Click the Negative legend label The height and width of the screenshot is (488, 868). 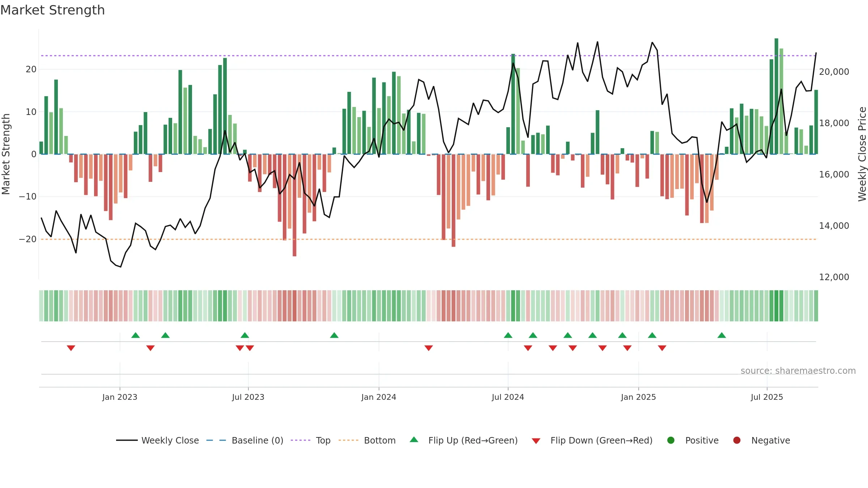tap(771, 440)
